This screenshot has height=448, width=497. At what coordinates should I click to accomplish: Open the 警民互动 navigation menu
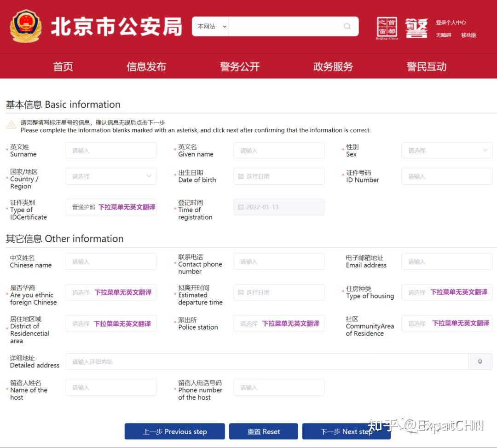pos(426,66)
